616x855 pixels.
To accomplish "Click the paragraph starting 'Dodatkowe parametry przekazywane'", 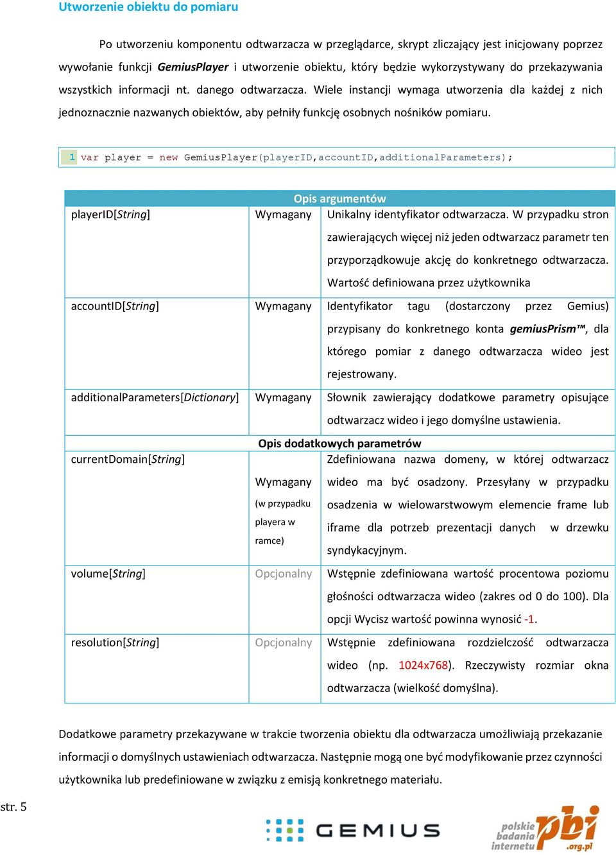I will pyautogui.click(x=330, y=757).
